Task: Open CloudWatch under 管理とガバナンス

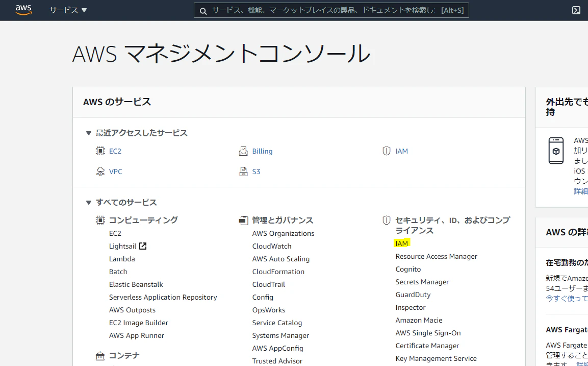Action: click(271, 246)
